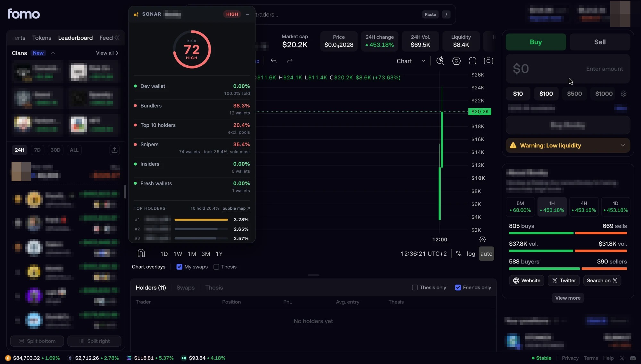Toggle percent scale on chart
Screen dimensions: 641x364
coord(459,254)
